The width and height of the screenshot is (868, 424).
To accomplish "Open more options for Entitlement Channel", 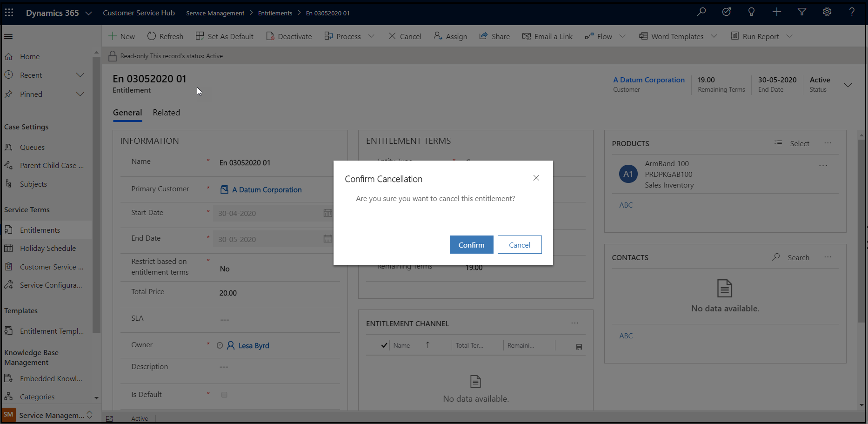I will point(575,323).
